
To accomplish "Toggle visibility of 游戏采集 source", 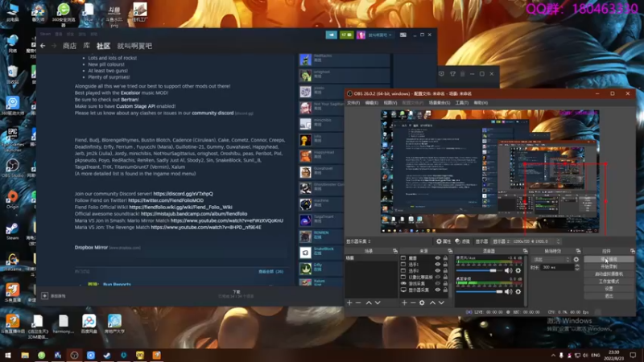I will pyautogui.click(x=437, y=284).
